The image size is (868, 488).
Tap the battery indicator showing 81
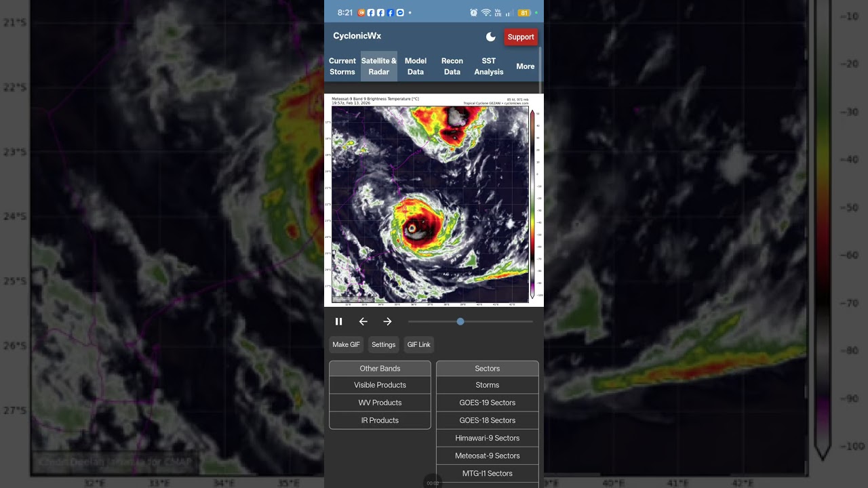[x=524, y=13]
